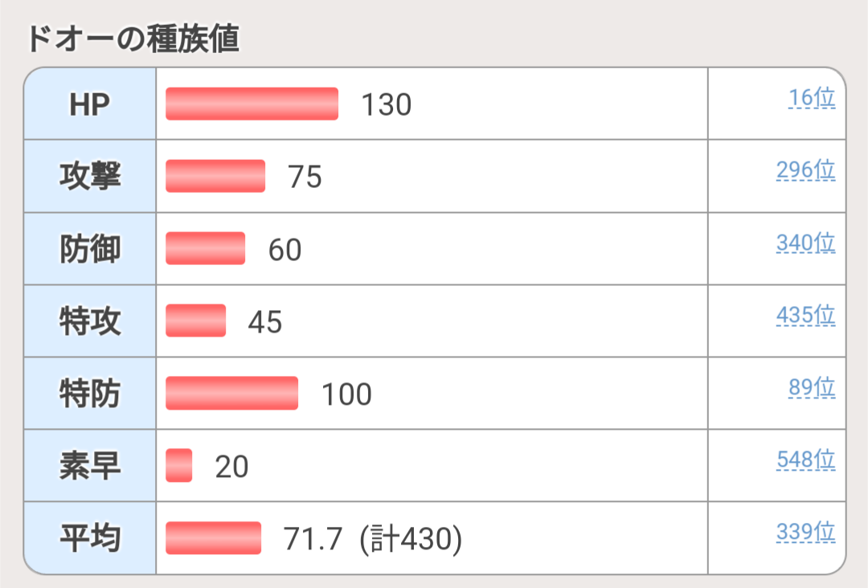Click the red 特防 bar at 100
This screenshot has height=588, width=868.
(x=232, y=394)
